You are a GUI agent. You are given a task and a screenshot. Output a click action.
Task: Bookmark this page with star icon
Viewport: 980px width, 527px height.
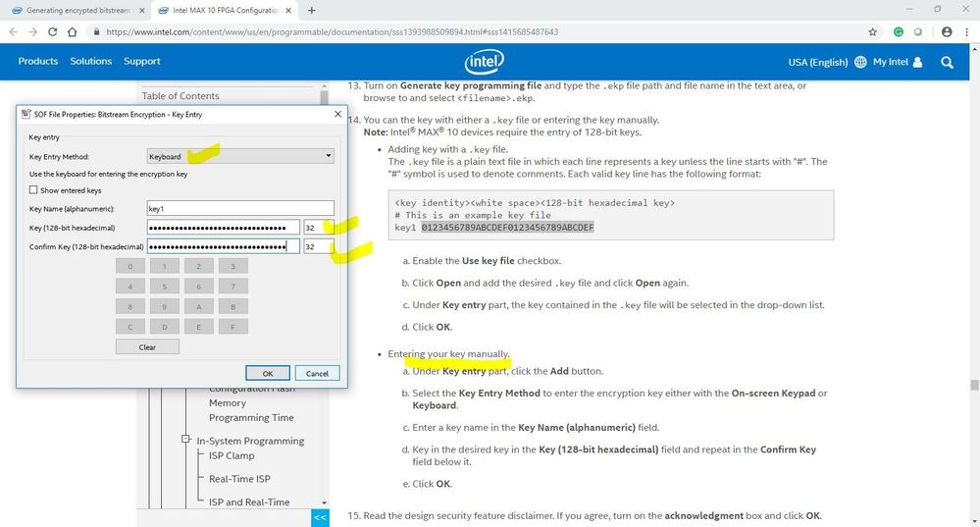(872, 31)
